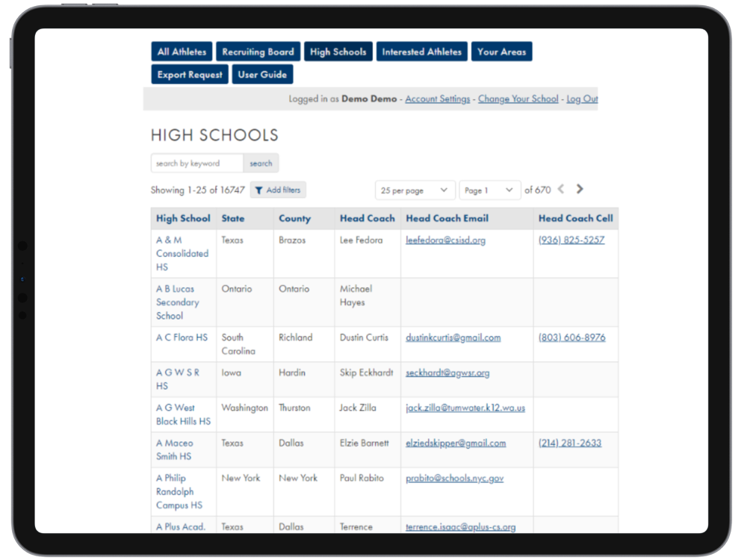The width and height of the screenshot is (747, 560).
Task: Open A G W S R HS entry
Action: 178,379
